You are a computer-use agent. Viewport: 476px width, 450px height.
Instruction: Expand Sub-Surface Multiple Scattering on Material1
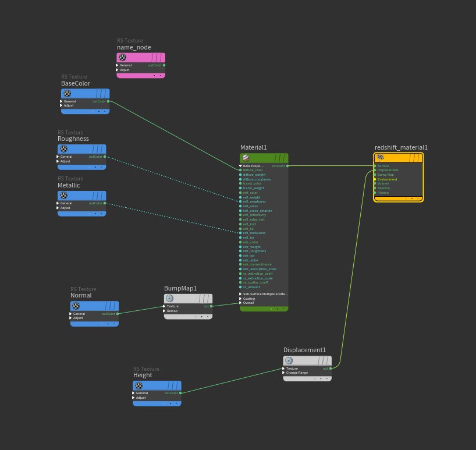(x=240, y=294)
